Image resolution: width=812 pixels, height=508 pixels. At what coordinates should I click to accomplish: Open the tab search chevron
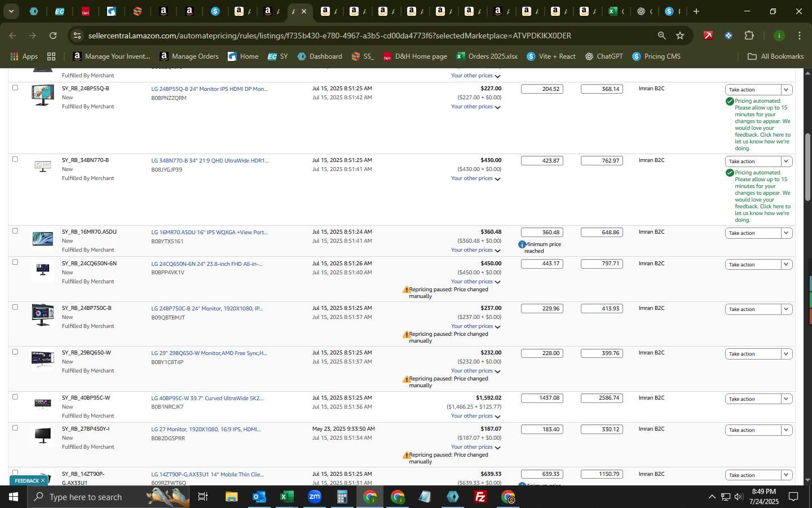11,11
